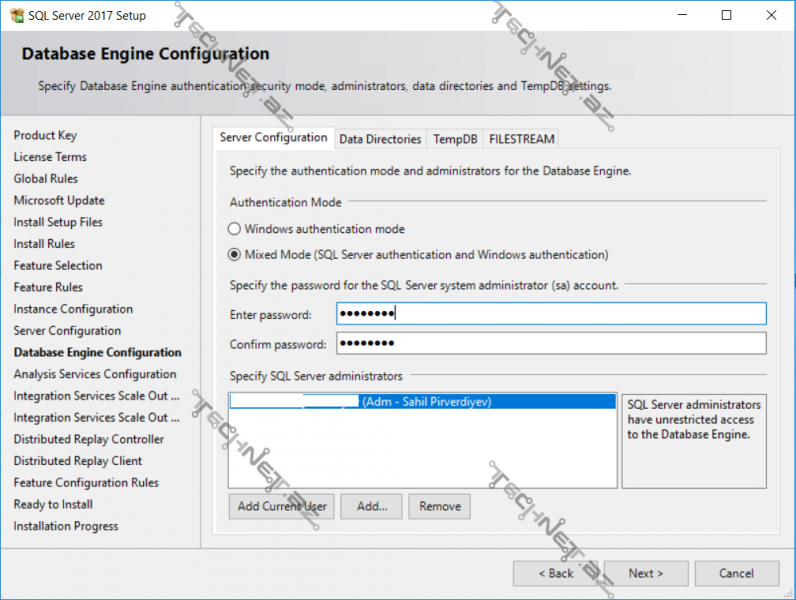
Task: Select Windows authentication mode radio button
Action: coord(235,229)
